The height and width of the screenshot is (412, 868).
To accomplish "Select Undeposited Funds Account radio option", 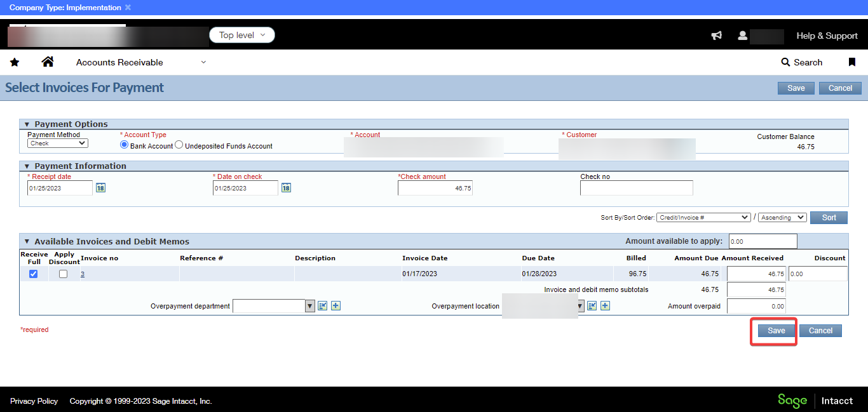I will point(179,145).
